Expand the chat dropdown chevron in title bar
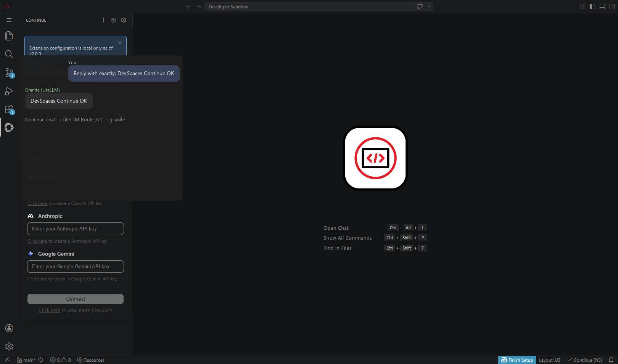Image resolution: width=618 pixels, height=364 pixels. point(429,6)
